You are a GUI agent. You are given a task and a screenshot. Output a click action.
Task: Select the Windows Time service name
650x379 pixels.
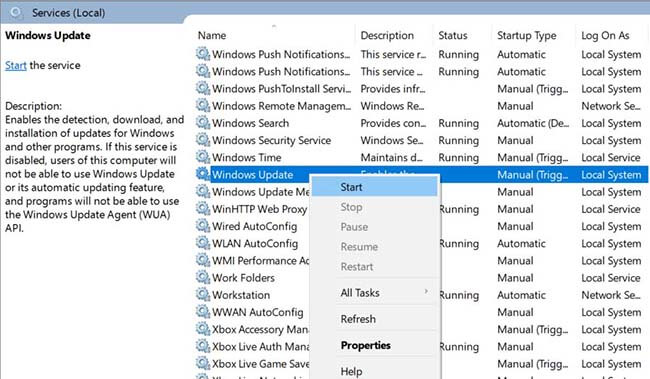click(x=247, y=158)
